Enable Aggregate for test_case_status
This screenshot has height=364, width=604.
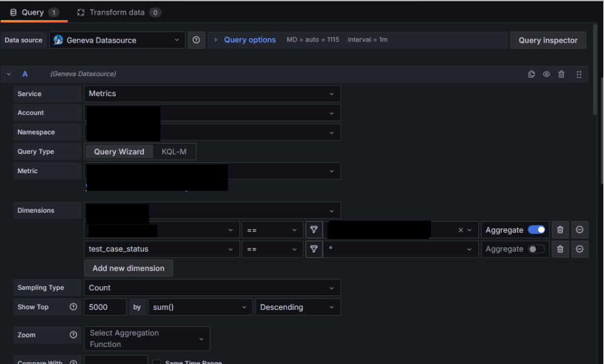click(536, 249)
